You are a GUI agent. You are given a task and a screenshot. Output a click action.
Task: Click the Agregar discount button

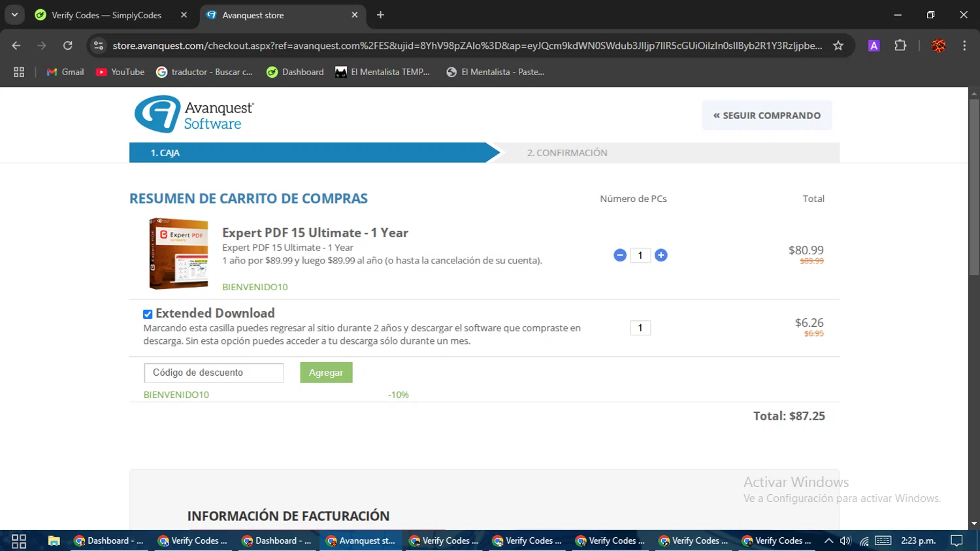326,373
